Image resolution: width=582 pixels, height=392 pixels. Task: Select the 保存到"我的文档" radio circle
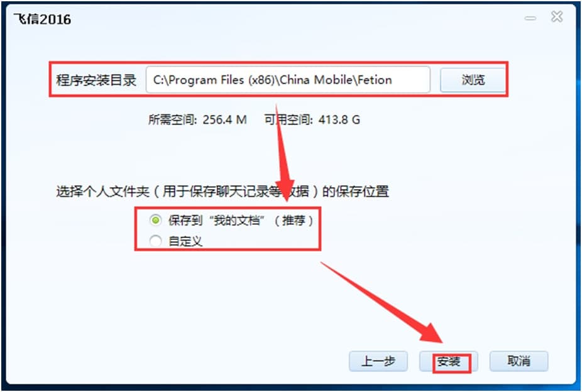click(155, 220)
